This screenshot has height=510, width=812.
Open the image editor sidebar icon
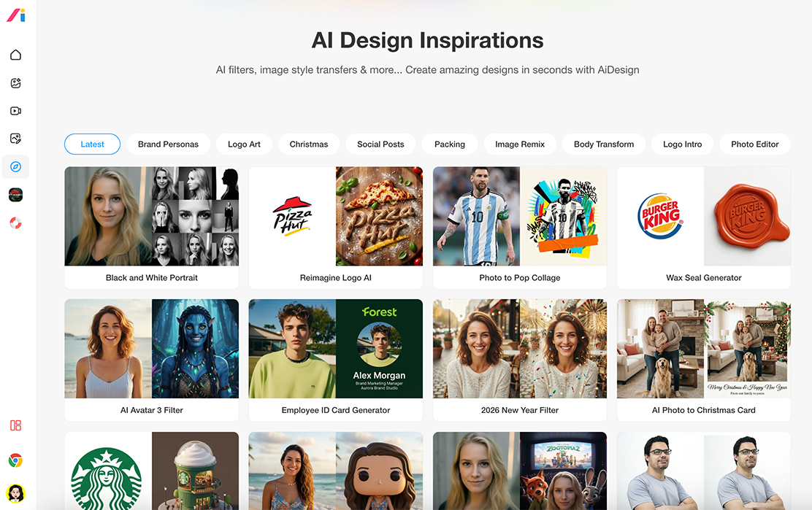(x=15, y=139)
